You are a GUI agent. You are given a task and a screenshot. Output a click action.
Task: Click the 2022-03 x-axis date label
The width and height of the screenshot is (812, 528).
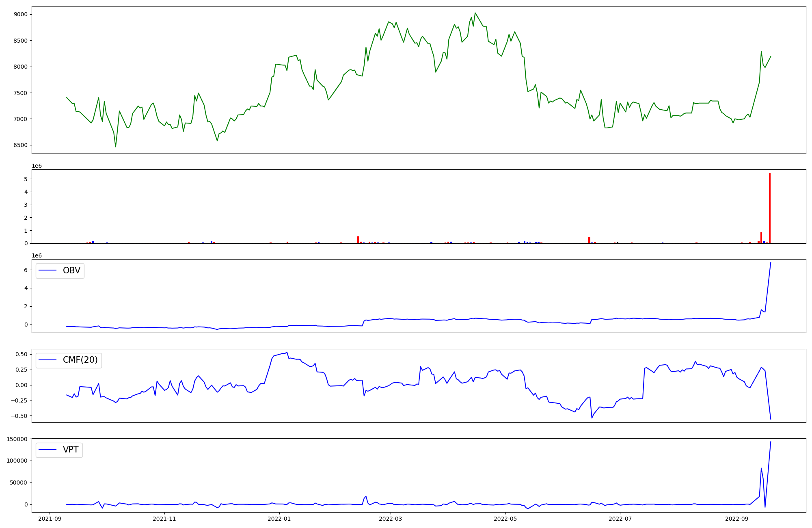coord(391,519)
